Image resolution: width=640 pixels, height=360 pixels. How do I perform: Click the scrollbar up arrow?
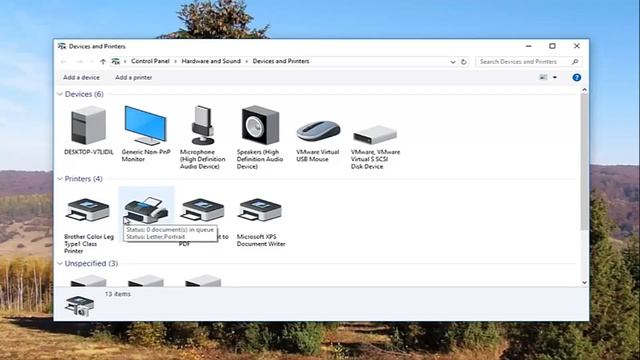[x=584, y=89]
